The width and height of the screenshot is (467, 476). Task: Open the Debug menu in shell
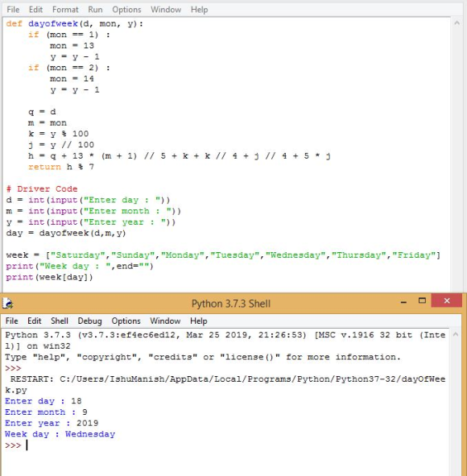coord(89,321)
